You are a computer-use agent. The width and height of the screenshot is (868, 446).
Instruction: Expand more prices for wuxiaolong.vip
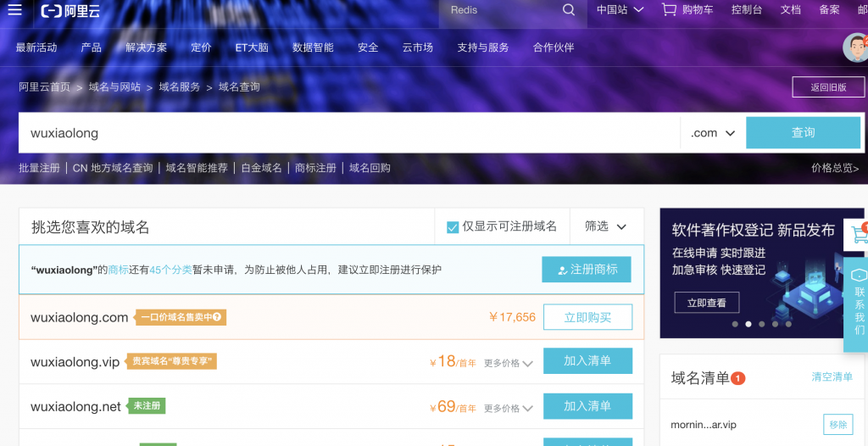(x=509, y=364)
